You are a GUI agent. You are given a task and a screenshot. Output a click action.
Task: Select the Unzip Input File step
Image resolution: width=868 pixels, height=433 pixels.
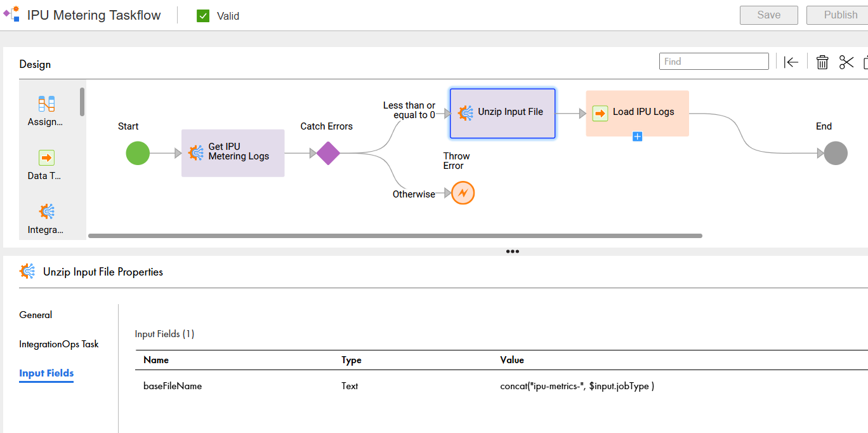click(503, 113)
